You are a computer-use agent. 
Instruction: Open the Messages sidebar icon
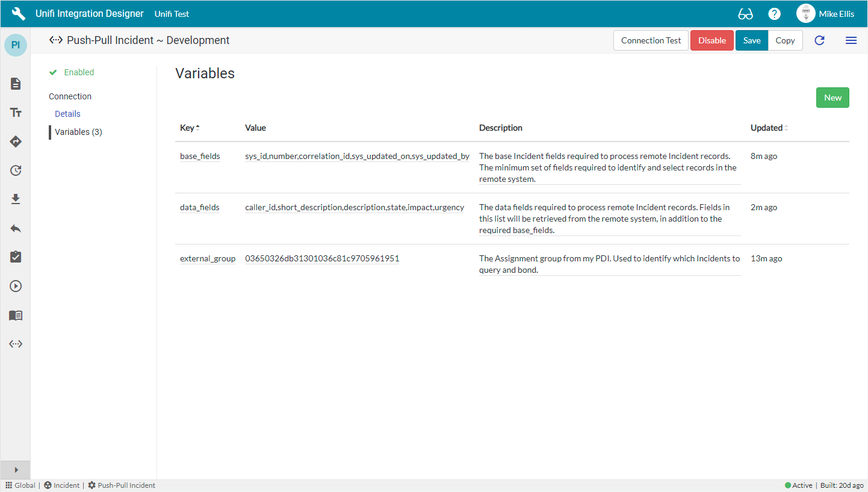click(15, 142)
